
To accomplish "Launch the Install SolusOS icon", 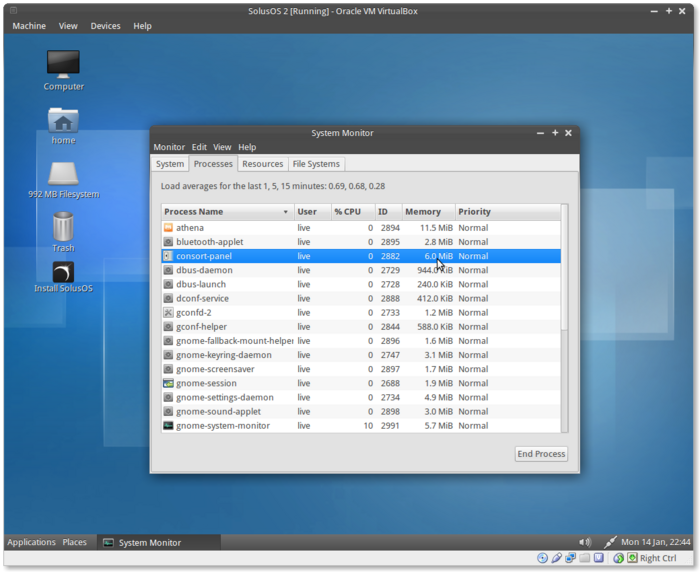I will [x=63, y=272].
